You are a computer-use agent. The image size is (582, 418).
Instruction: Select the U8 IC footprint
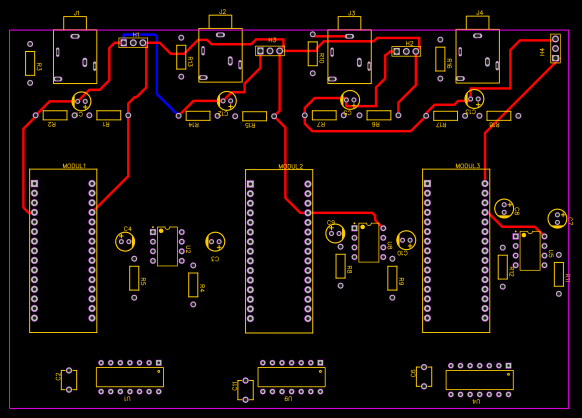pyautogui.click(x=369, y=242)
